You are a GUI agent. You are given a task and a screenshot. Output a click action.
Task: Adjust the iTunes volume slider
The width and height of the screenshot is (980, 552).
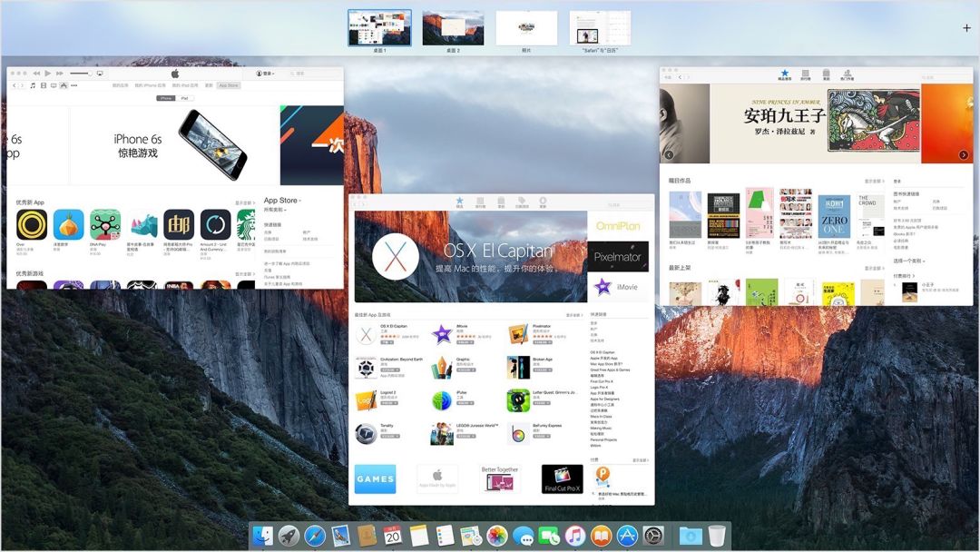81,73
